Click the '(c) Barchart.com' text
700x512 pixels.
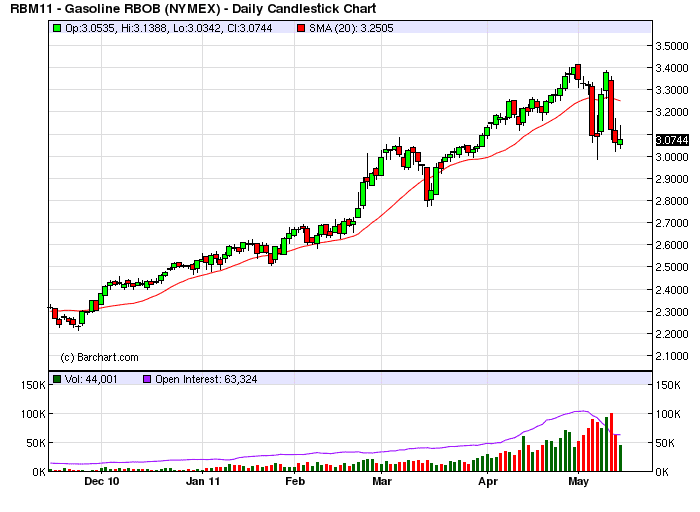99,357
